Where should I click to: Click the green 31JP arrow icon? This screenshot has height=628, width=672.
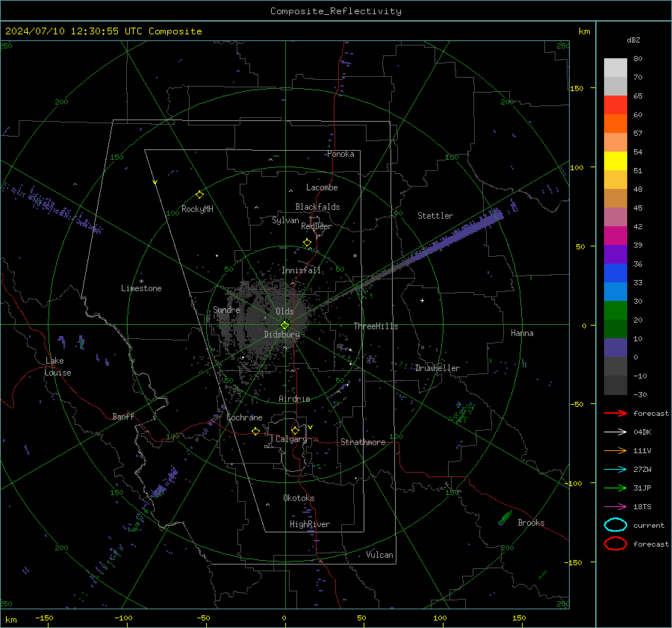pyautogui.click(x=615, y=488)
